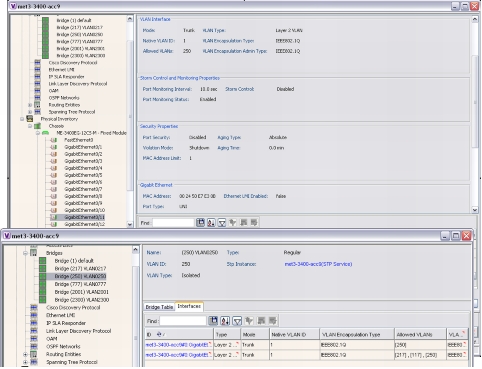The height and width of the screenshot is (369, 482).
Task: Click Sort Table Values icon in Interfaces tab toolbar
Action: coord(225,321)
